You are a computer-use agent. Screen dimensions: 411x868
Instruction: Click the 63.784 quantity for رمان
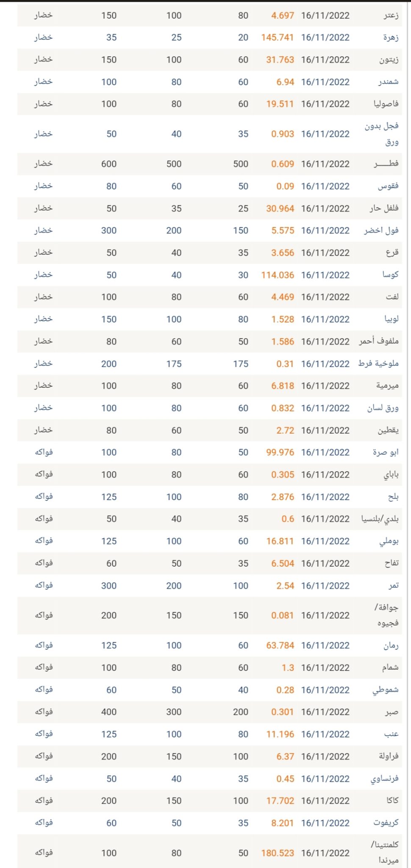[280, 645]
